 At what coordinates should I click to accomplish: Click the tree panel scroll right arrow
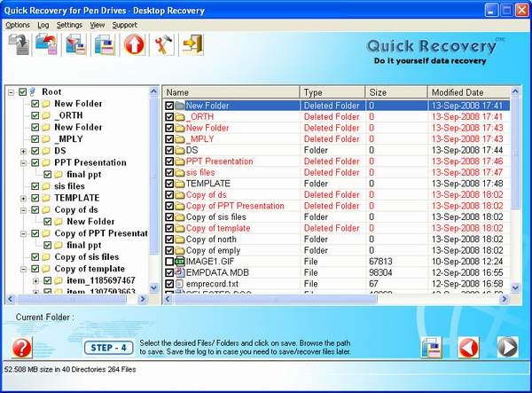coord(143,299)
